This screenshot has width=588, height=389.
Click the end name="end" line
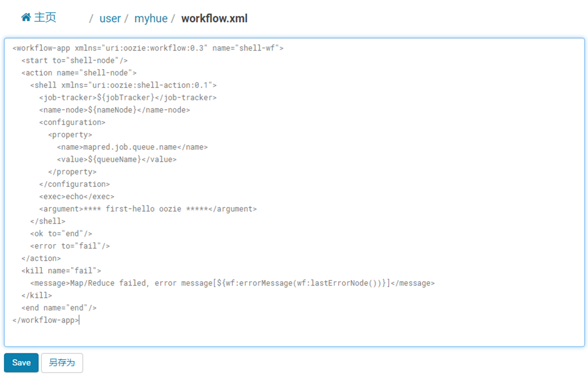click(59, 308)
